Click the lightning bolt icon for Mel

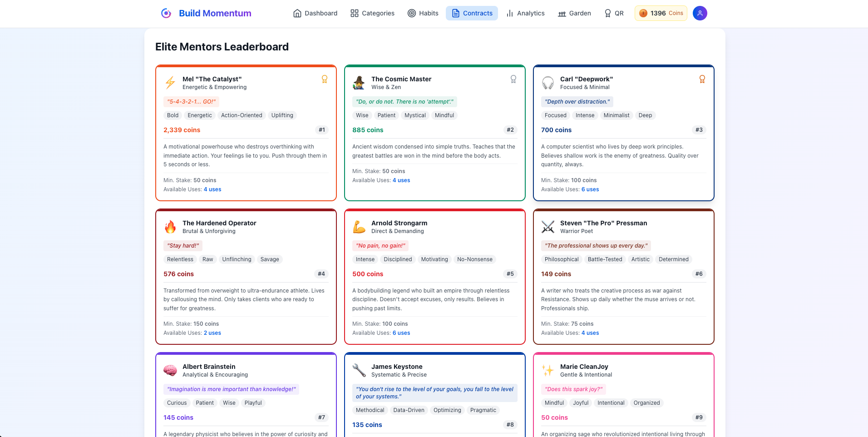[170, 83]
